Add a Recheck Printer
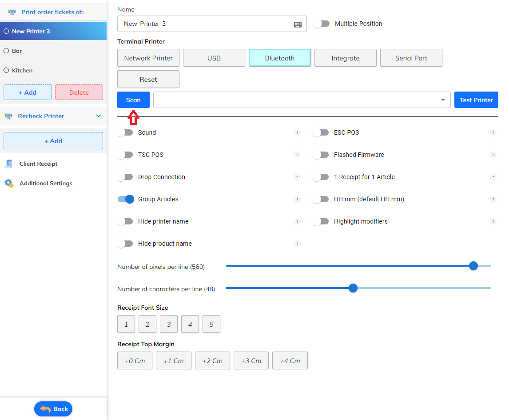Image resolution: width=509 pixels, height=420 pixels. pos(53,140)
